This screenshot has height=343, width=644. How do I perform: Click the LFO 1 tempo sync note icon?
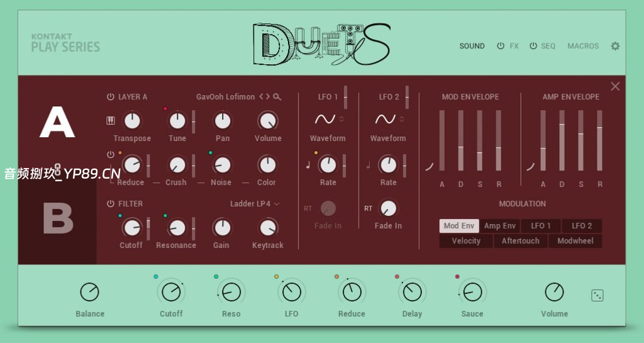coord(308,165)
